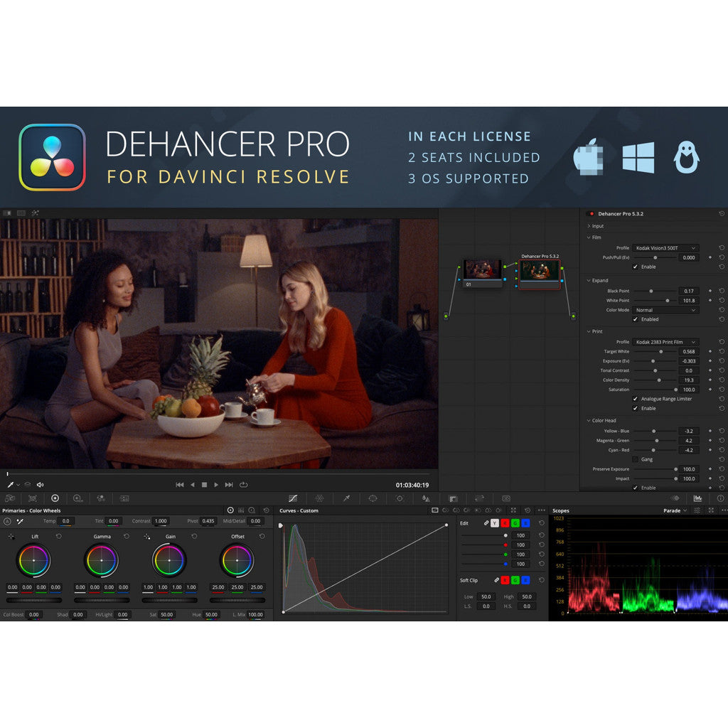This screenshot has width=728, height=728.
Task: Open the Kodak 2383 Print Film dropdown
Action: point(665,342)
